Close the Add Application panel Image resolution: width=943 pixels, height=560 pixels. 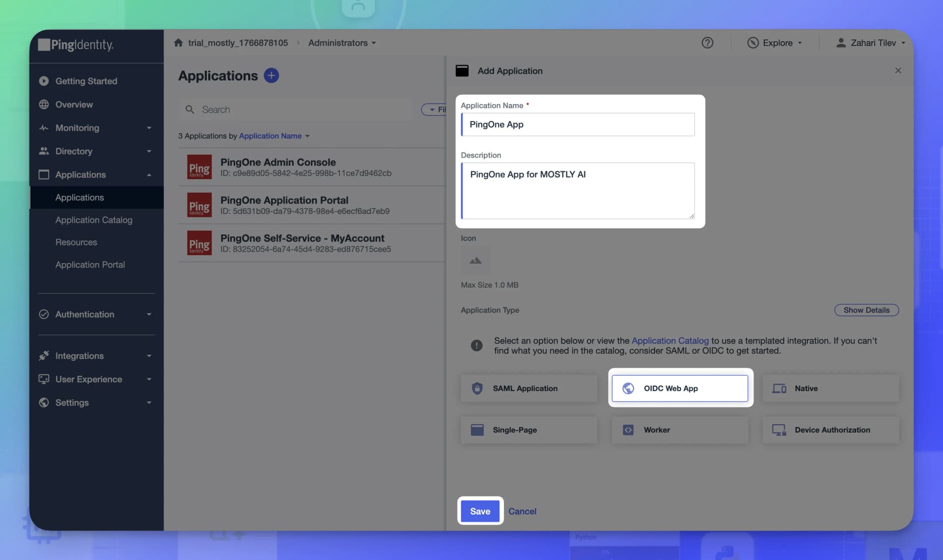coord(898,71)
